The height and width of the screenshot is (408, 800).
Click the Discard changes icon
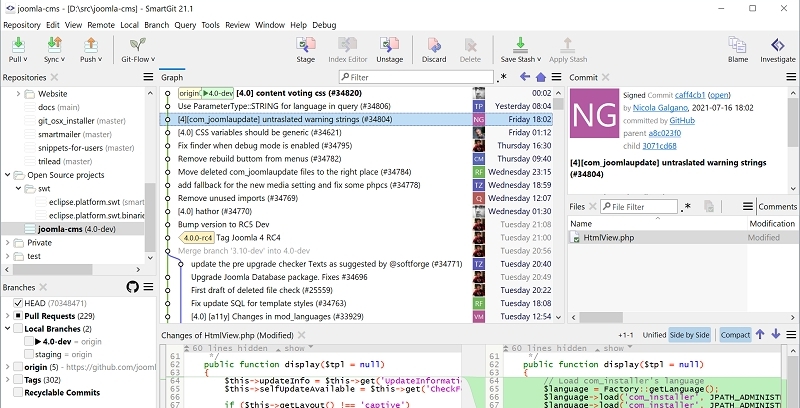(x=433, y=48)
